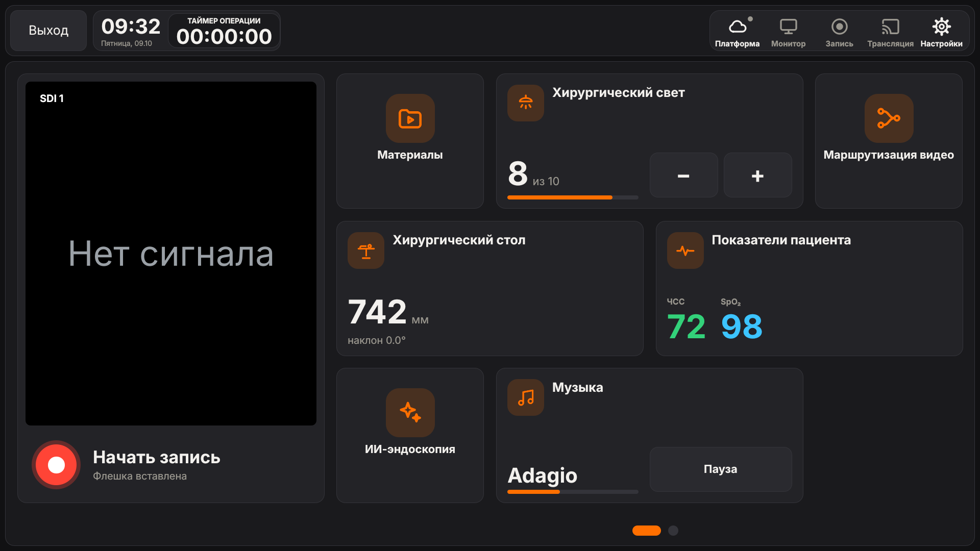The height and width of the screenshot is (551, 980).
Task: Click the SDI 1 video preview
Action: tap(171, 254)
